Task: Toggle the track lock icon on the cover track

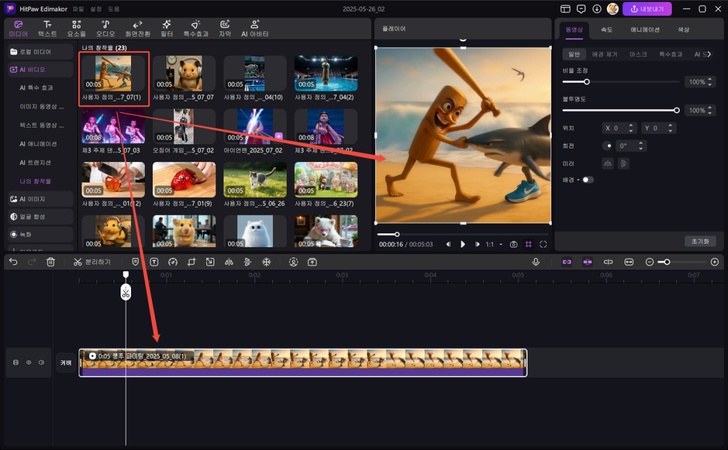Action: pyautogui.click(x=16, y=362)
